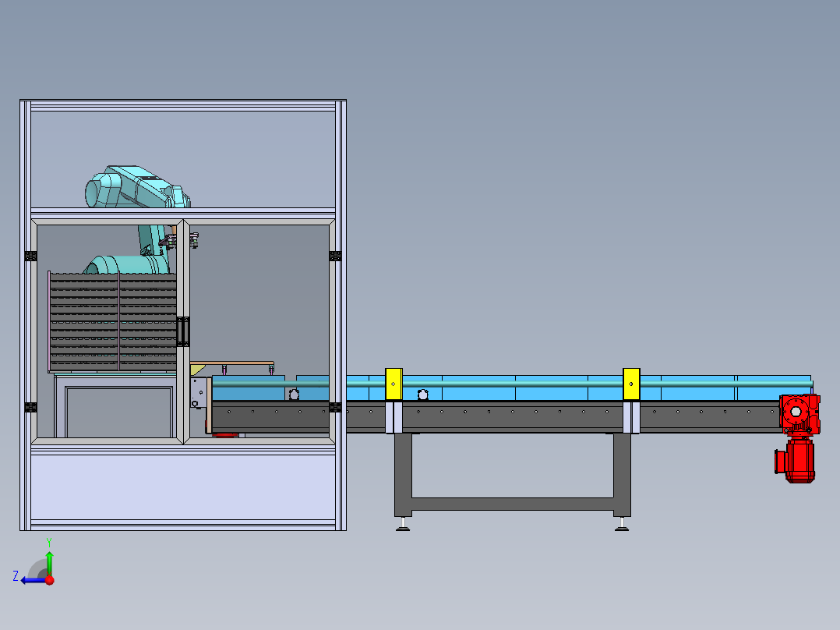Select the black door handle on the enclosure center post
This screenshot has width=840, height=630.
182,331
